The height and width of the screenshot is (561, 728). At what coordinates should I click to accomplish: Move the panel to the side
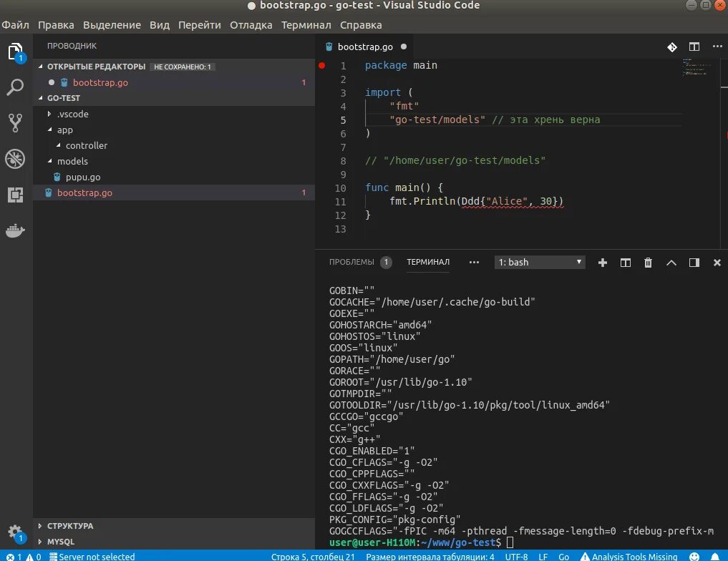(694, 263)
